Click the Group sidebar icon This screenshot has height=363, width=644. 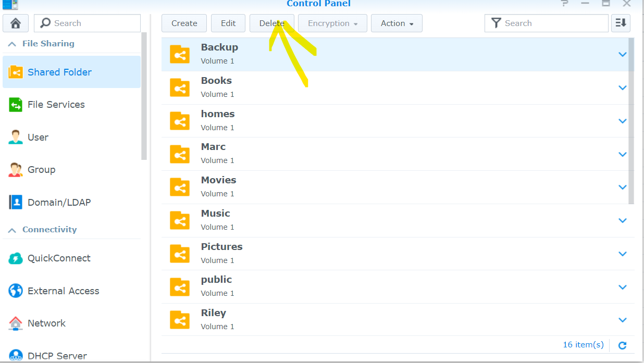coord(16,169)
